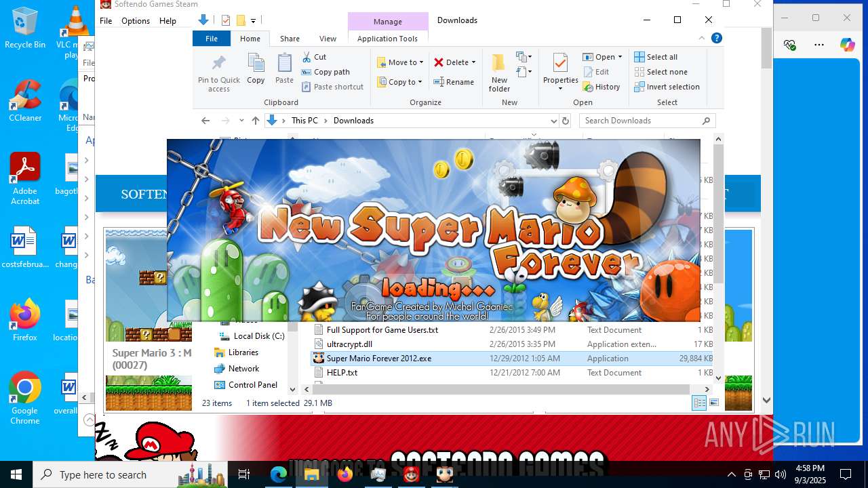The image size is (868, 488).
Task: Click the Copy icon in Clipboard group
Action: click(256, 68)
